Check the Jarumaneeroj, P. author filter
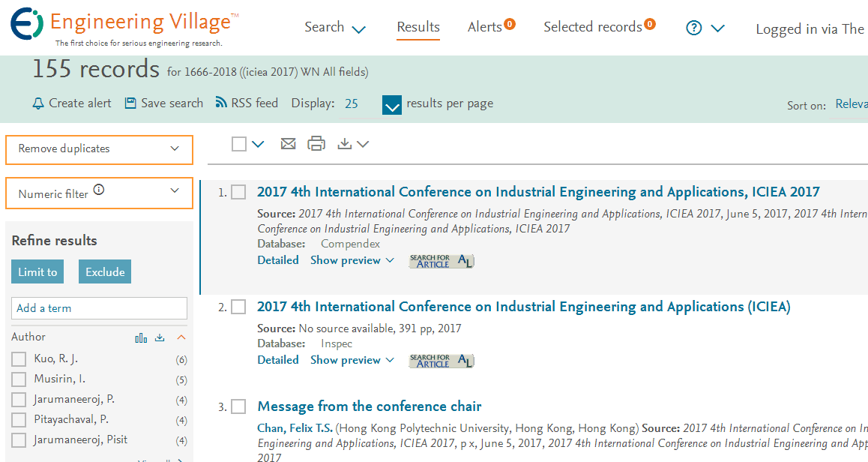The width and height of the screenshot is (868, 462). (x=19, y=400)
